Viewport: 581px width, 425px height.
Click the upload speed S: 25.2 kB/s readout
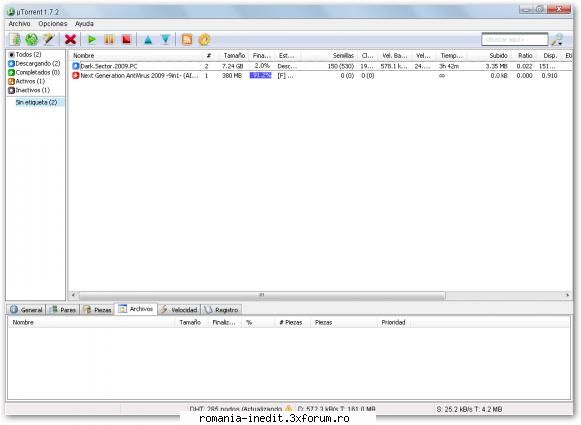click(469, 409)
